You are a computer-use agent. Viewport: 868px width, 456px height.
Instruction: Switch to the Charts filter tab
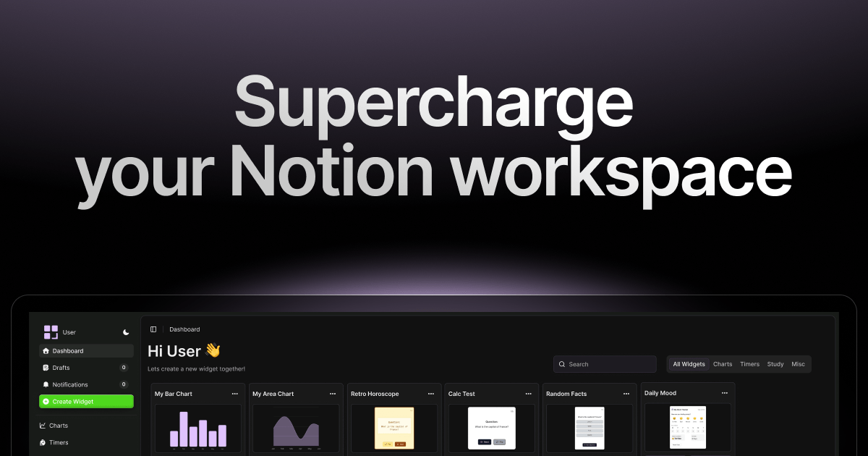[x=723, y=364]
